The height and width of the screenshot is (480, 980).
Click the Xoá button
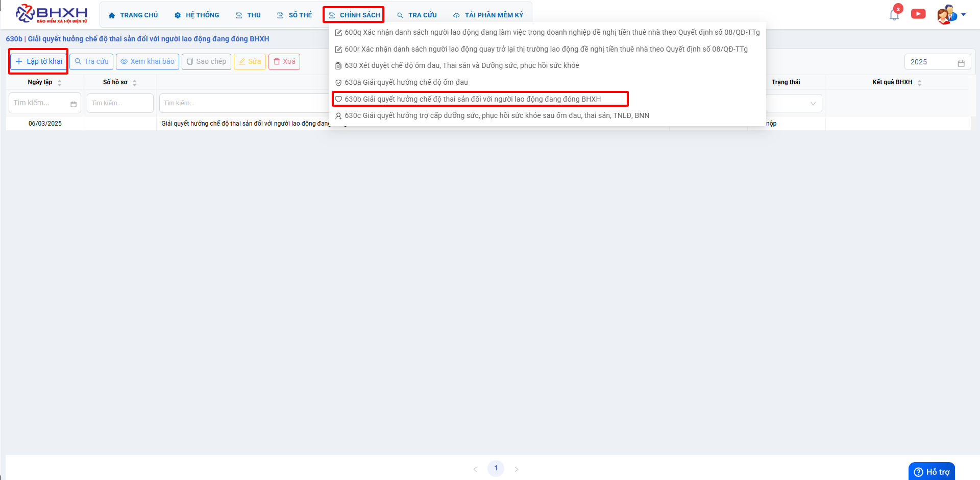pyautogui.click(x=284, y=61)
